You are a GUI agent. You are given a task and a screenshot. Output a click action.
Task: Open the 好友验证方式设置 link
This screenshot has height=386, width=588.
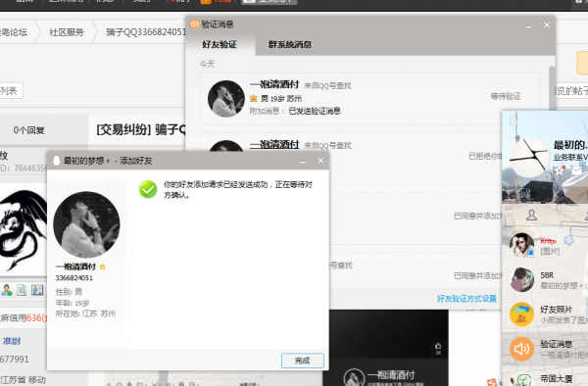click(466, 299)
